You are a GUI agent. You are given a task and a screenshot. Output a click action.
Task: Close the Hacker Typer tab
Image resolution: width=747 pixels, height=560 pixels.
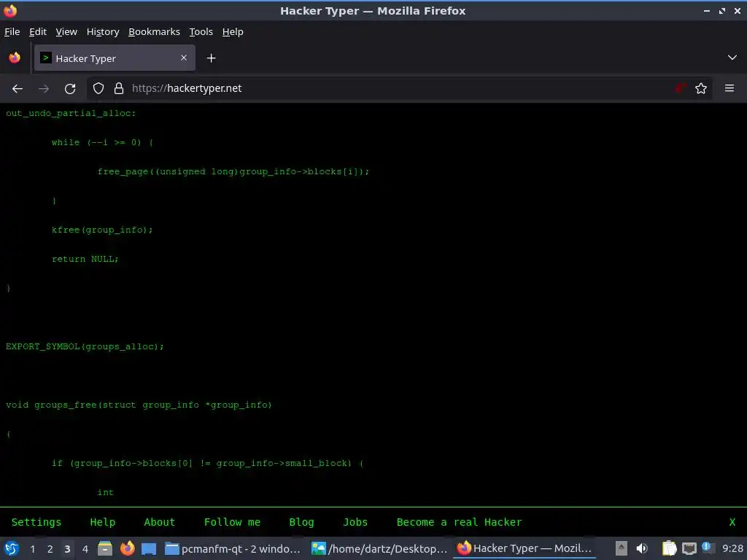(x=184, y=58)
